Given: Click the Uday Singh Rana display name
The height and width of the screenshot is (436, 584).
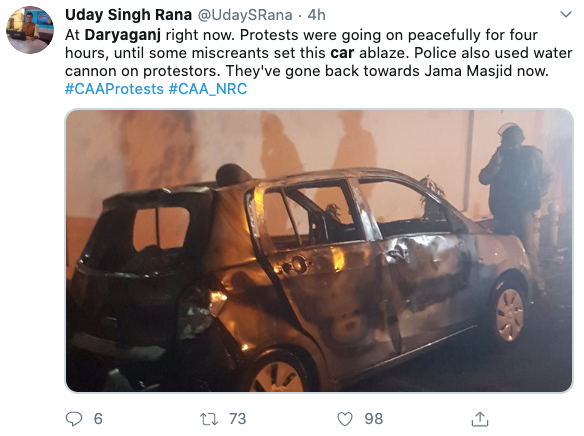Looking at the screenshot, I should pos(128,15).
